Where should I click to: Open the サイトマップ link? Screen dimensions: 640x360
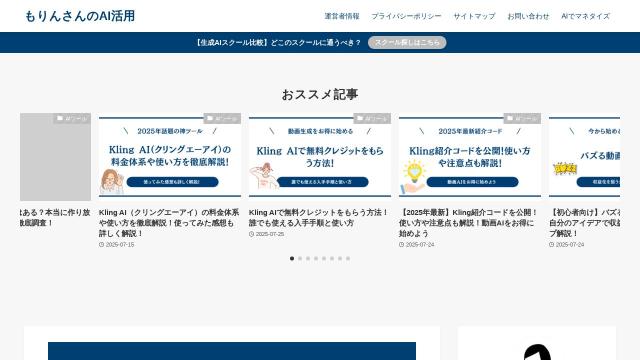click(474, 16)
